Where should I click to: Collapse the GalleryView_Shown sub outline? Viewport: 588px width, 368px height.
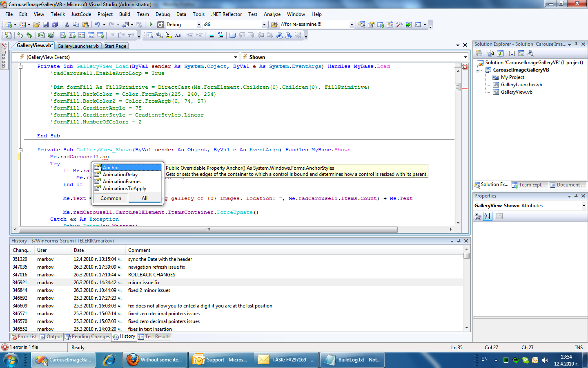(x=20, y=150)
